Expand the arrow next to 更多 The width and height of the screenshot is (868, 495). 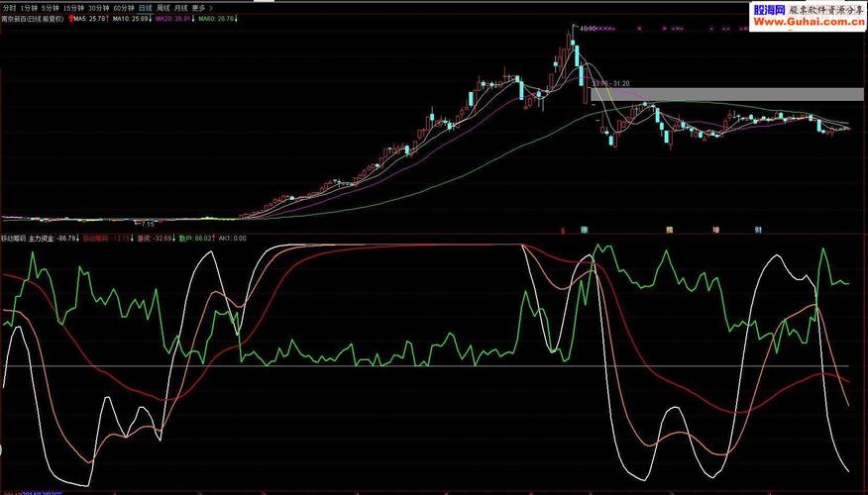(x=211, y=8)
